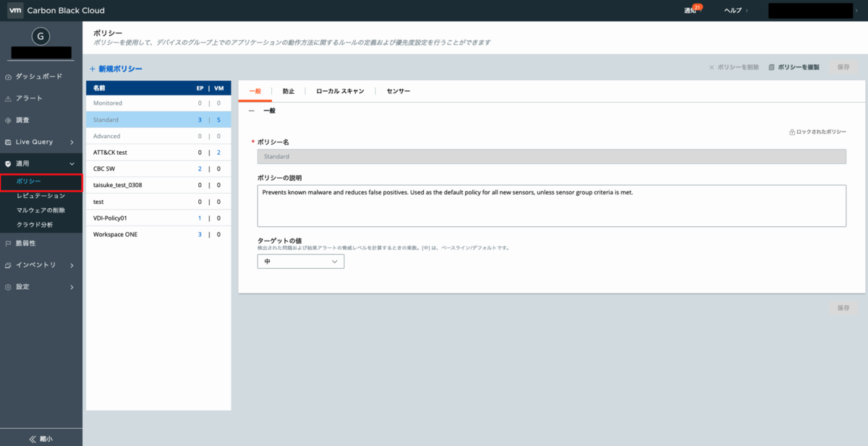This screenshot has width=868, height=446.
Task: Click ポリシーを削除
Action: point(733,67)
